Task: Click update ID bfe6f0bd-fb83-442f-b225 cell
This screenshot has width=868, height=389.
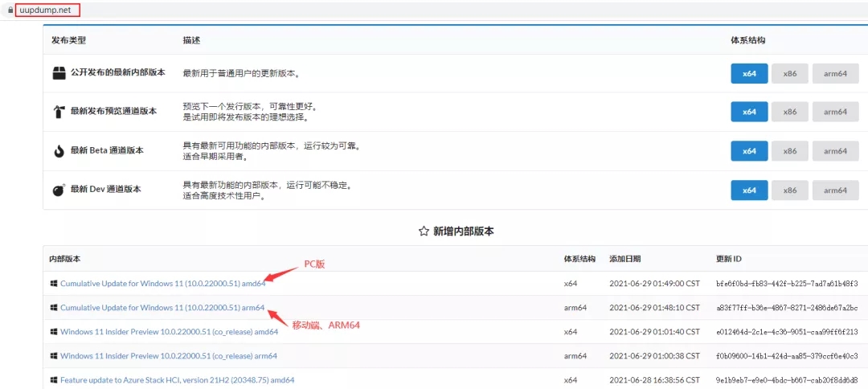Action: 786,284
